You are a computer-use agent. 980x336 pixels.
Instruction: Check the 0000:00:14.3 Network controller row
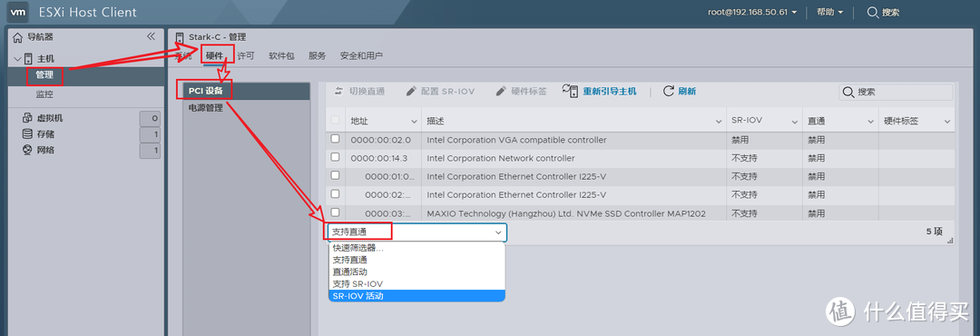pyautogui.click(x=335, y=156)
